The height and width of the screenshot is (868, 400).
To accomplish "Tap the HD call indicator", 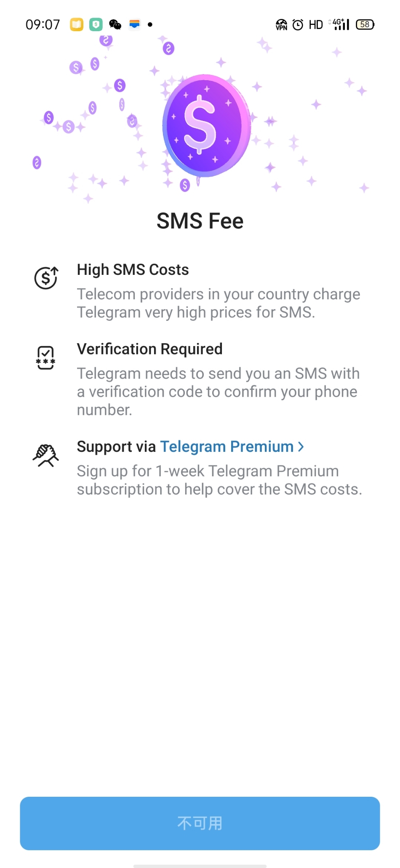I will click(x=316, y=25).
